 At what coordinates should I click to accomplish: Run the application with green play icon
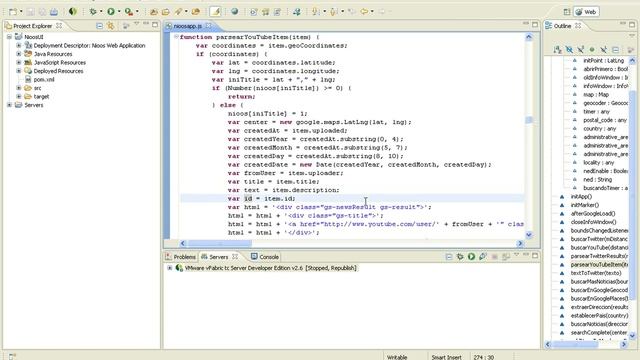[111, 12]
